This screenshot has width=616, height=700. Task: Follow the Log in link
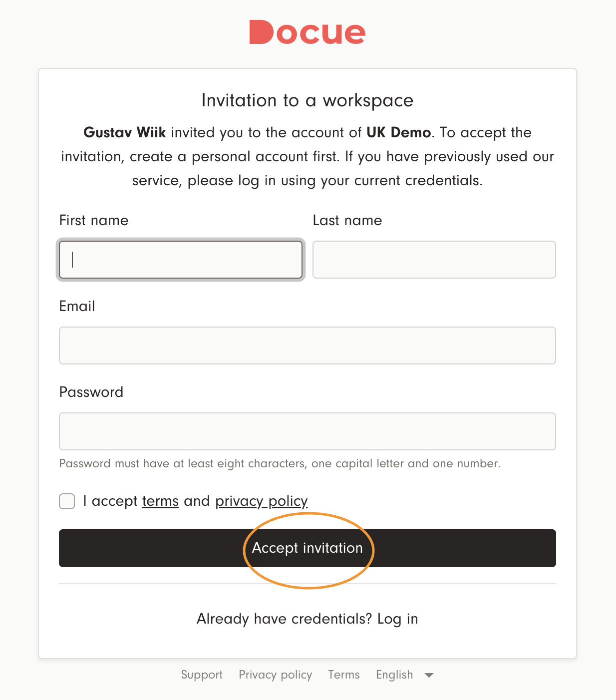tap(397, 619)
